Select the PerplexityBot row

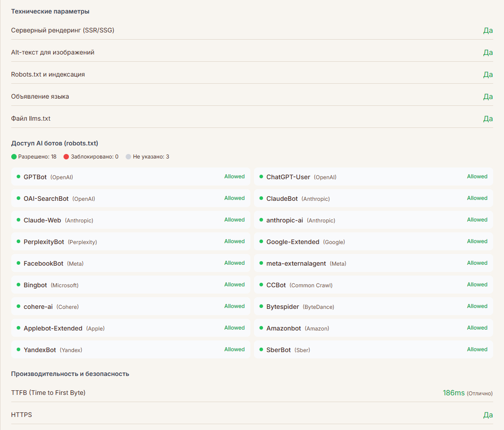click(x=131, y=241)
